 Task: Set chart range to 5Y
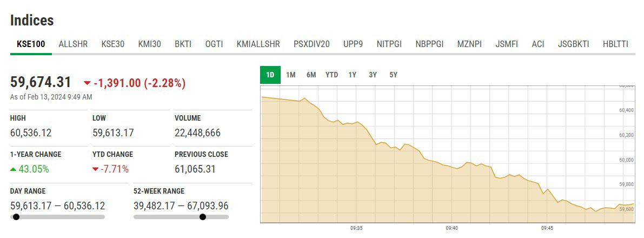point(393,75)
